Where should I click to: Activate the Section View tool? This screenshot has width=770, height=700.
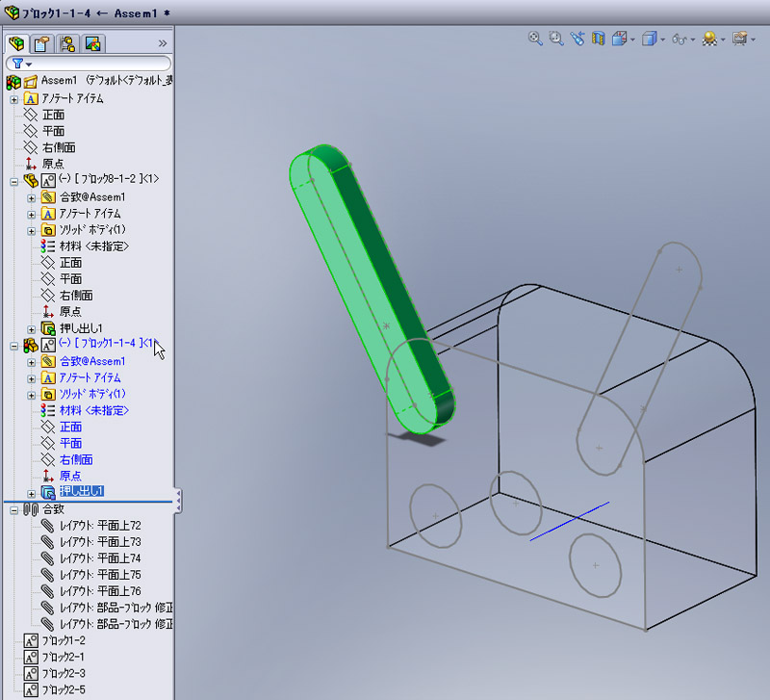598,39
